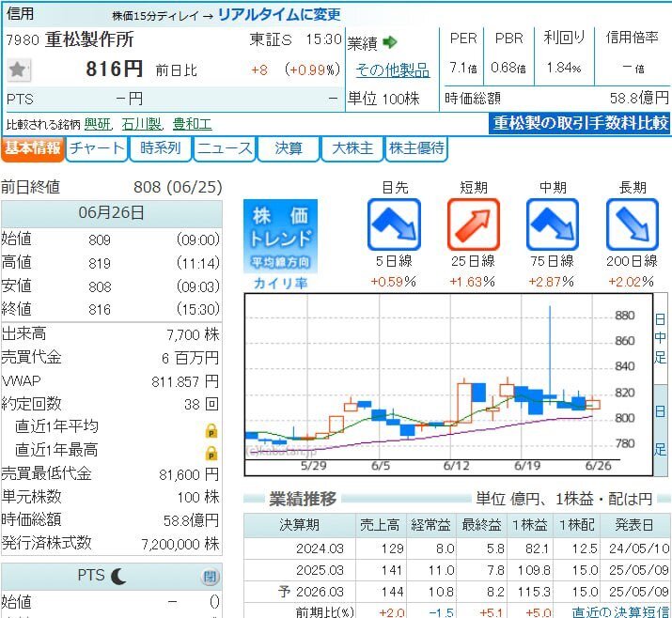The height and width of the screenshot is (618, 672).
Task: Click the 発行済株式数 7,200,000 株 value
Action: tap(180, 544)
